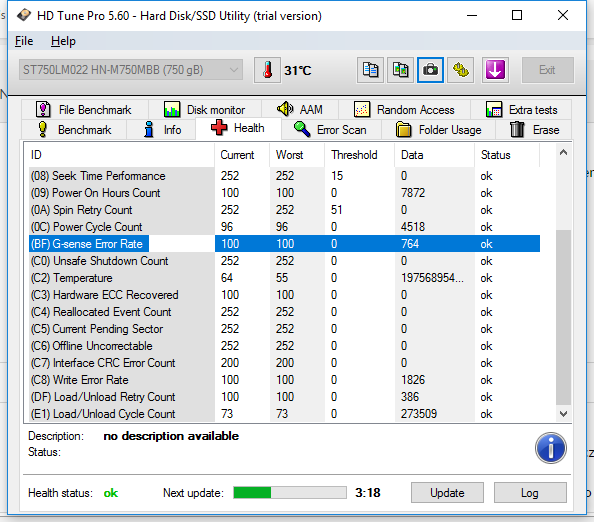Viewport: 594px width, 522px height.
Task: Click the copy screenshot to clipboard icon
Action: pos(400,70)
